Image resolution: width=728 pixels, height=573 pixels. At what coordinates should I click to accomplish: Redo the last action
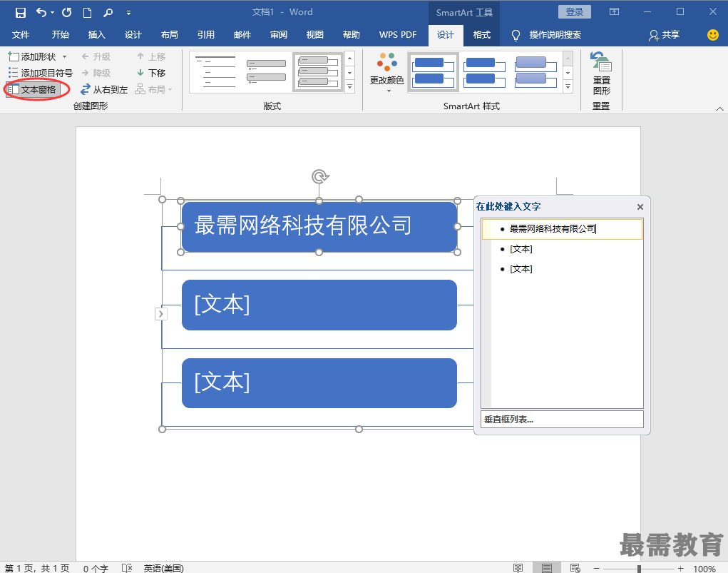(66, 13)
